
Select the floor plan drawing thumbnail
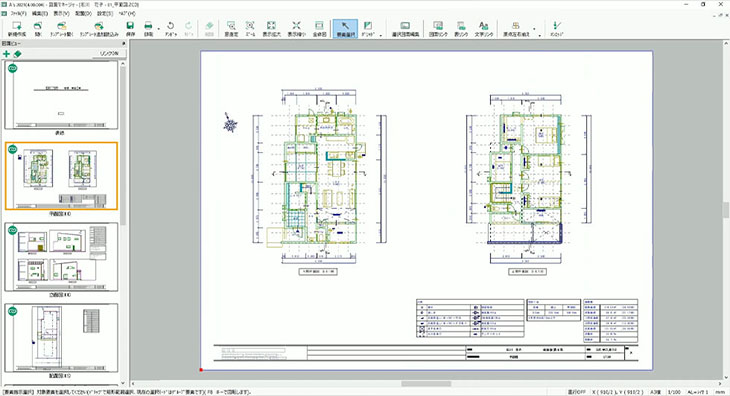click(x=61, y=176)
